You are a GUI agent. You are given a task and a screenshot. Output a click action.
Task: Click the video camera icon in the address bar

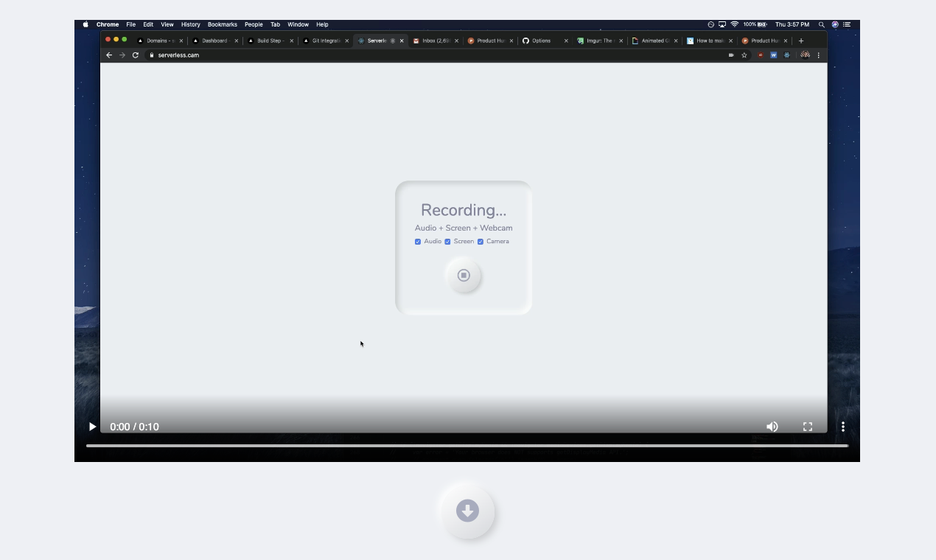point(731,55)
